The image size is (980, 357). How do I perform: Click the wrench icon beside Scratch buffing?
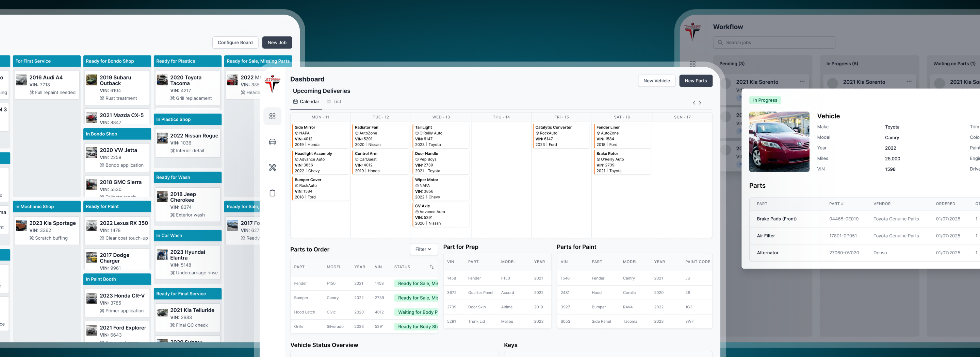pos(32,238)
